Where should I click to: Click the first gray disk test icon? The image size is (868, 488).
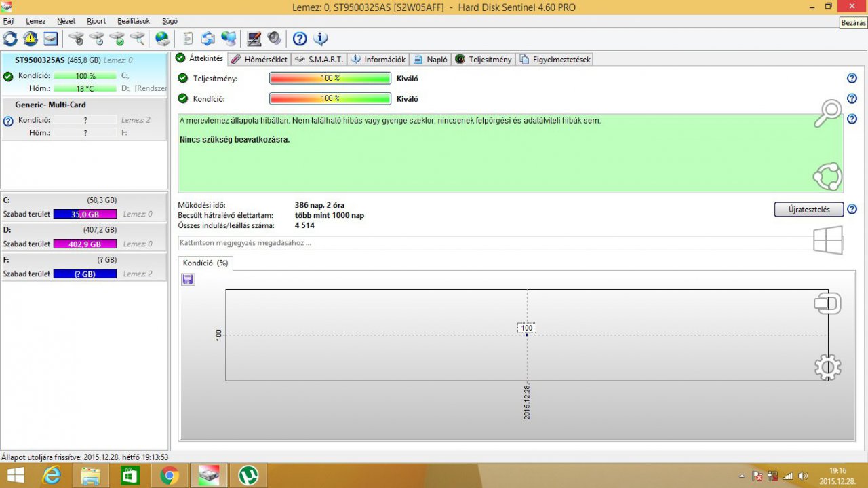(x=77, y=39)
